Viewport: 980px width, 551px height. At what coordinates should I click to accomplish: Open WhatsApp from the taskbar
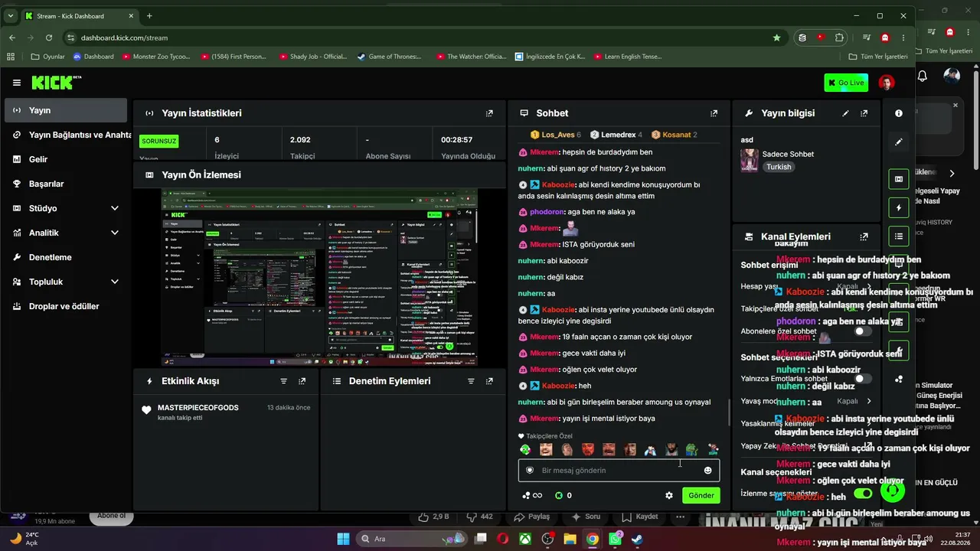pyautogui.click(x=616, y=539)
